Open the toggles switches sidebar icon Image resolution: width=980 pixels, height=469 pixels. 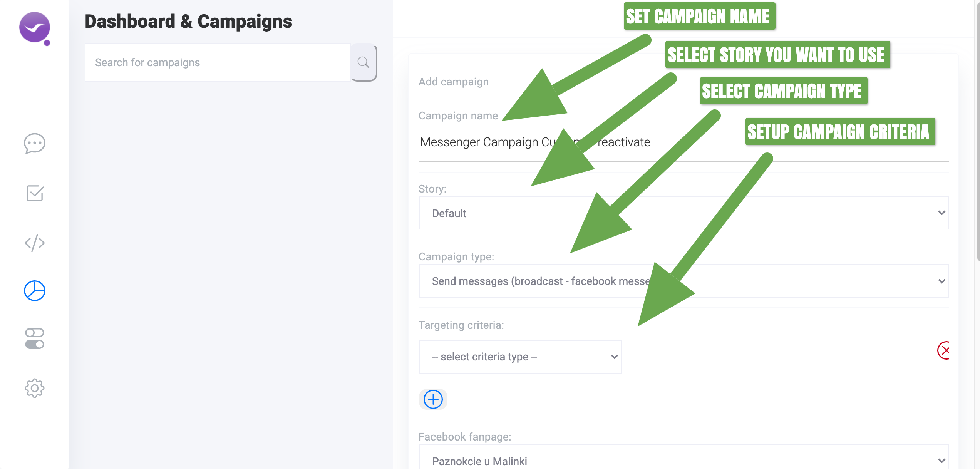[x=35, y=338]
